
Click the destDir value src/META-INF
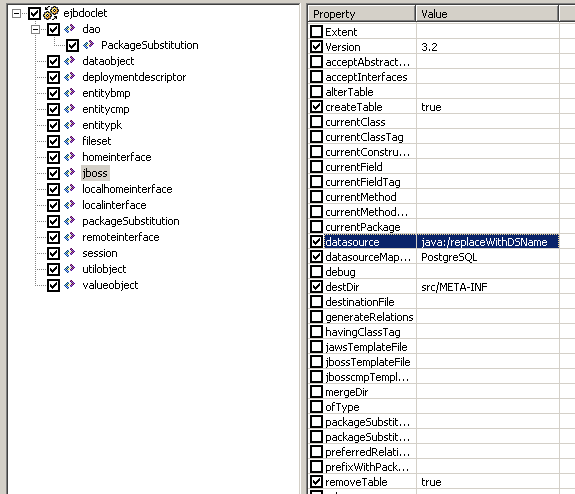454,287
